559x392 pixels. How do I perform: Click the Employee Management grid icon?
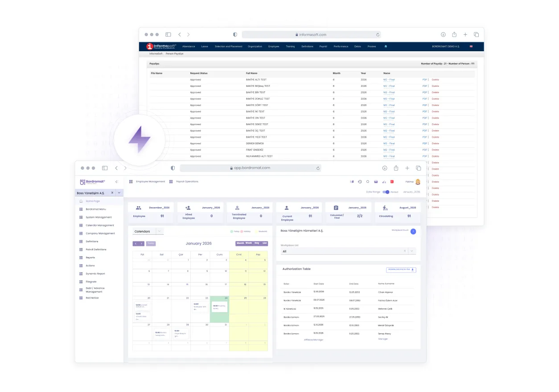[x=131, y=181]
